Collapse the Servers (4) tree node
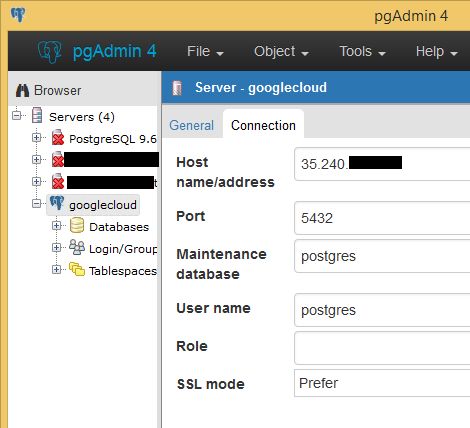 tap(16, 116)
